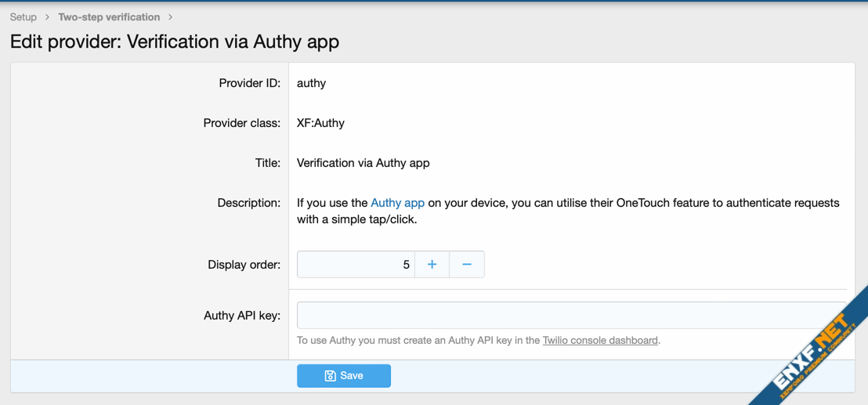Click the title value Verification via Authy app

point(363,163)
